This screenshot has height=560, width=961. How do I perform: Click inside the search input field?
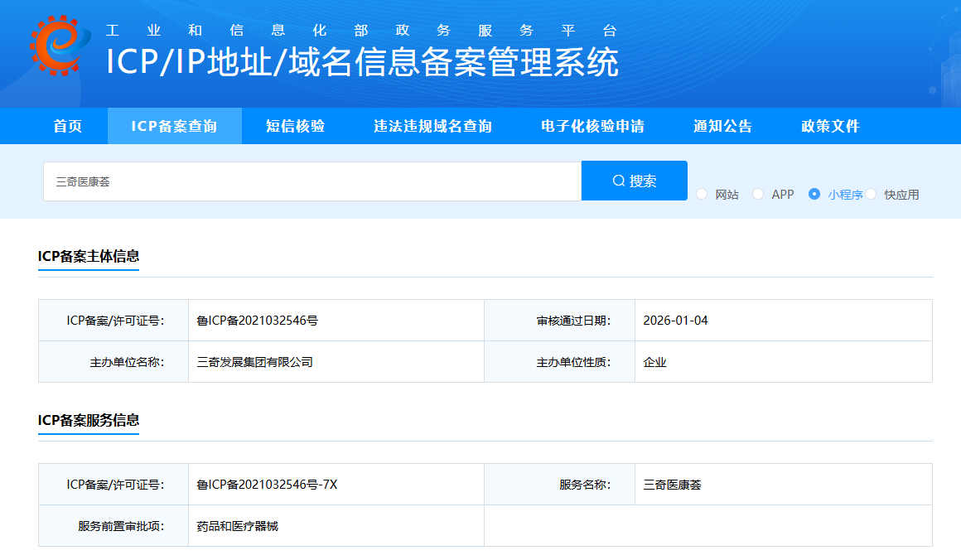coord(312,180)
